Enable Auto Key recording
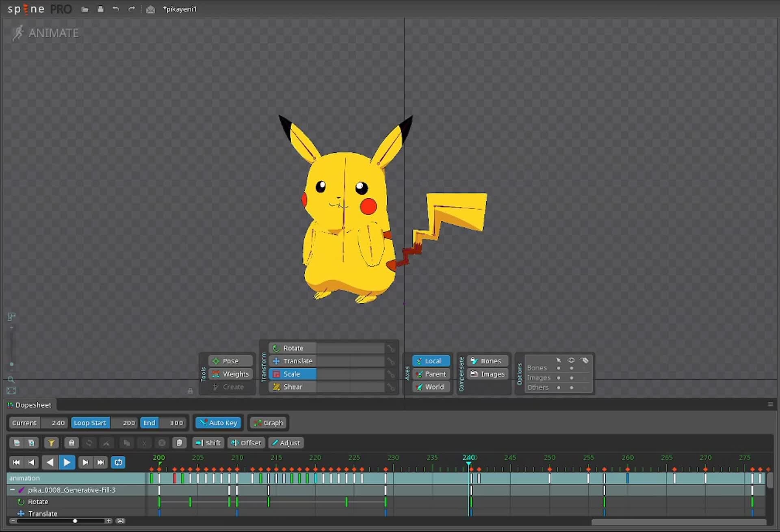 (x=218, y=422)
